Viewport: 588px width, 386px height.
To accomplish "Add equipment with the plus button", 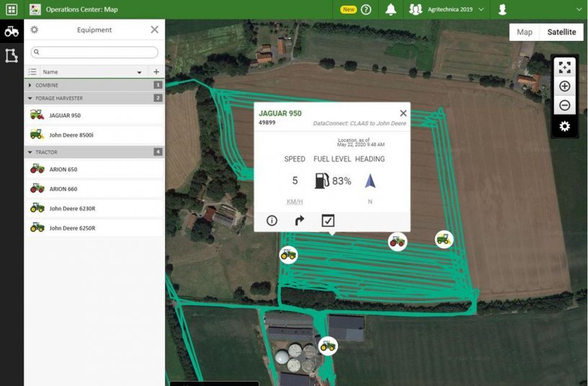I will [156, 71].
